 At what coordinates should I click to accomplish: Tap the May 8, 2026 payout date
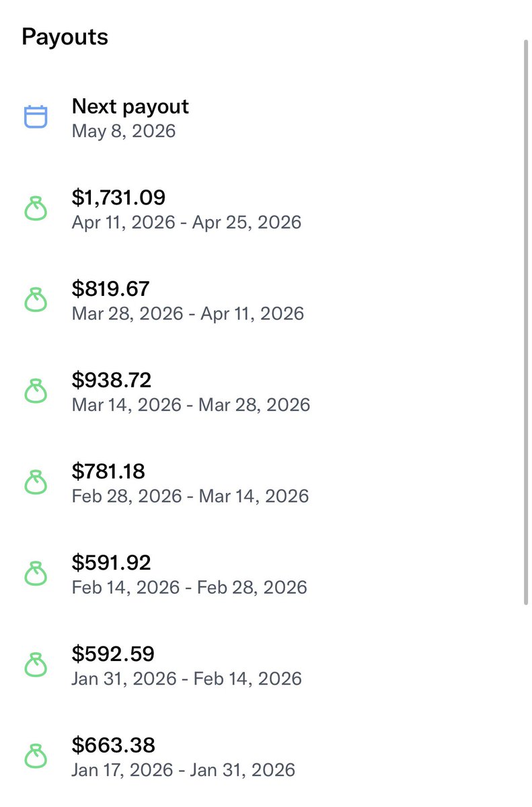[x=124, y=130]
